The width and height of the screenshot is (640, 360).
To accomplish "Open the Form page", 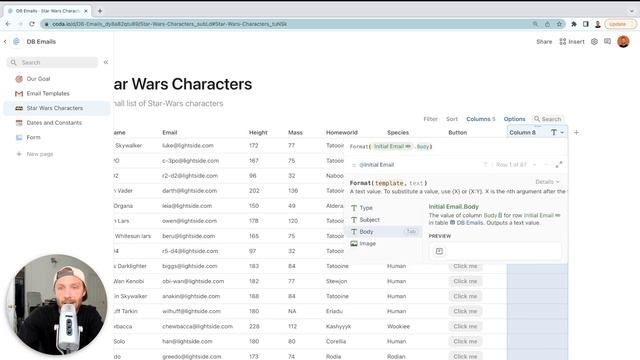I will tap(33, 138).
